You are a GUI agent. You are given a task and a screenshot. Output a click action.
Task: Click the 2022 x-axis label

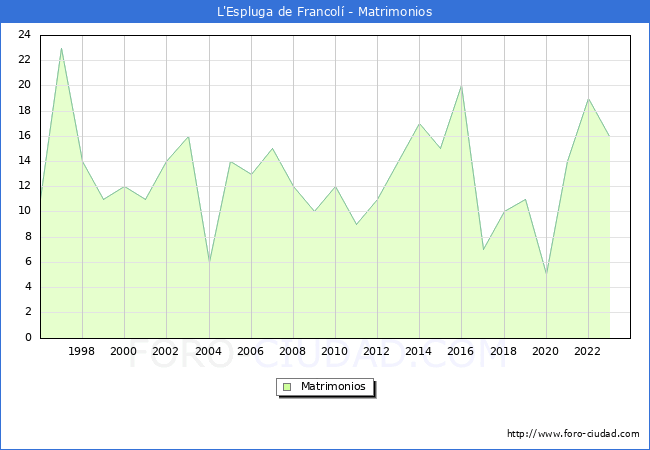point(587,351)
